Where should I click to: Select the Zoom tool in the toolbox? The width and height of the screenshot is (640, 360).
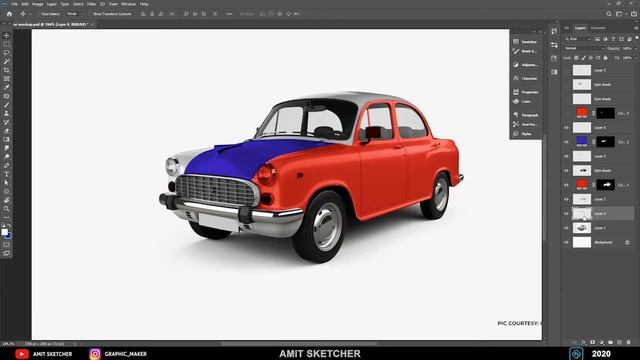[x=7, y=209]
